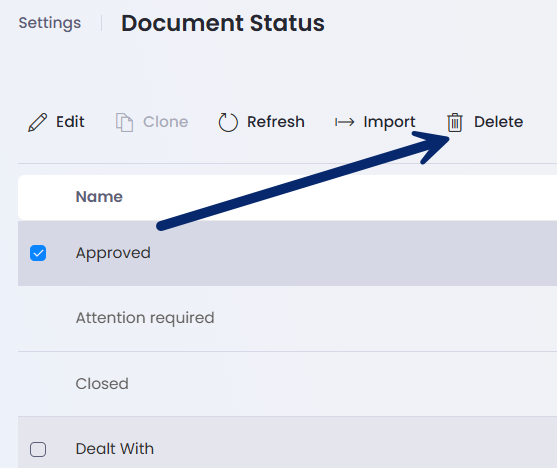The height and width of the screenshot is (468, 557).
Task: Click the Document Status page title
Action: tap(223, 23)
